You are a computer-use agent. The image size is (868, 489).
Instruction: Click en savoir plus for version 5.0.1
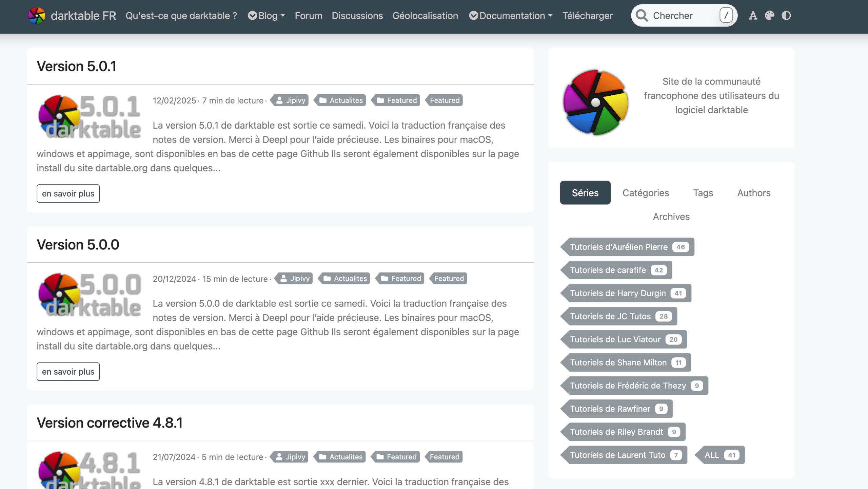click(68, 193)
